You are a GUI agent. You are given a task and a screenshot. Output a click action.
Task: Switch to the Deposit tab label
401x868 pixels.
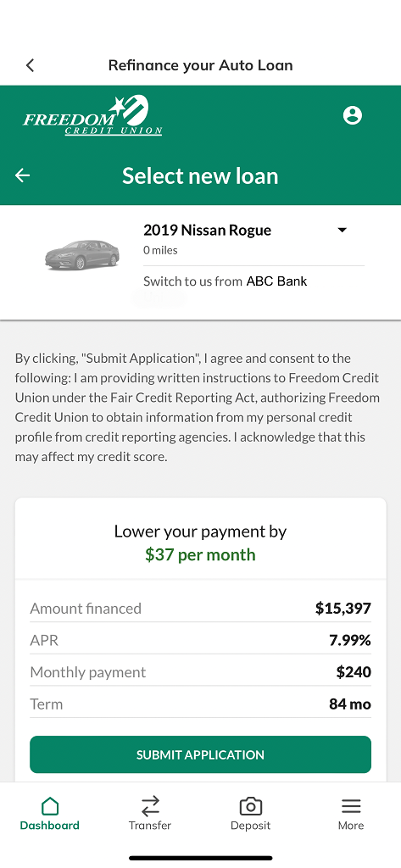click(250, 826)
